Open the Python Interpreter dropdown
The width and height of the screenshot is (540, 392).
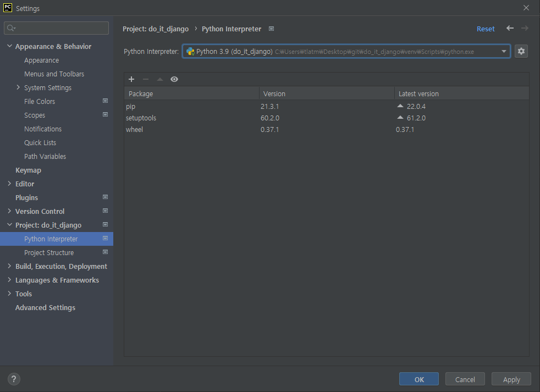click(504, 51)
